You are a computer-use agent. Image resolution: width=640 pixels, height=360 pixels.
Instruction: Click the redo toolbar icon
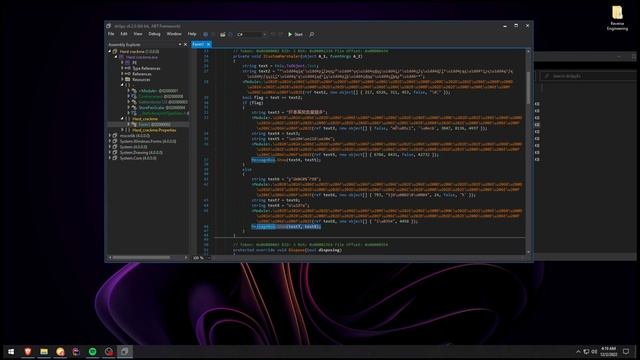coord(280,35)
